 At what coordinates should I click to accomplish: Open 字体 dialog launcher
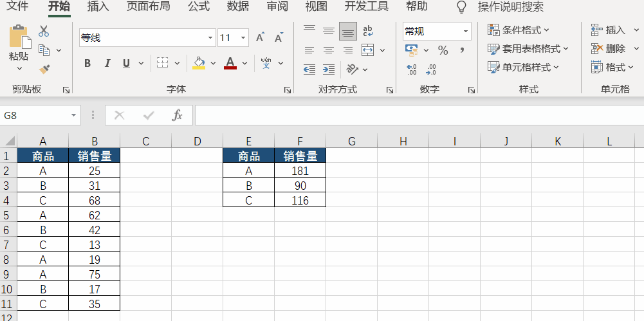click(x=288, y=90)
